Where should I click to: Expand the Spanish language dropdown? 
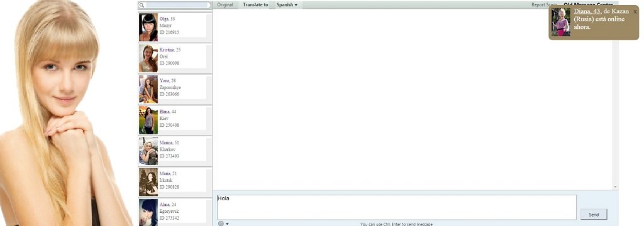(287, 5)
